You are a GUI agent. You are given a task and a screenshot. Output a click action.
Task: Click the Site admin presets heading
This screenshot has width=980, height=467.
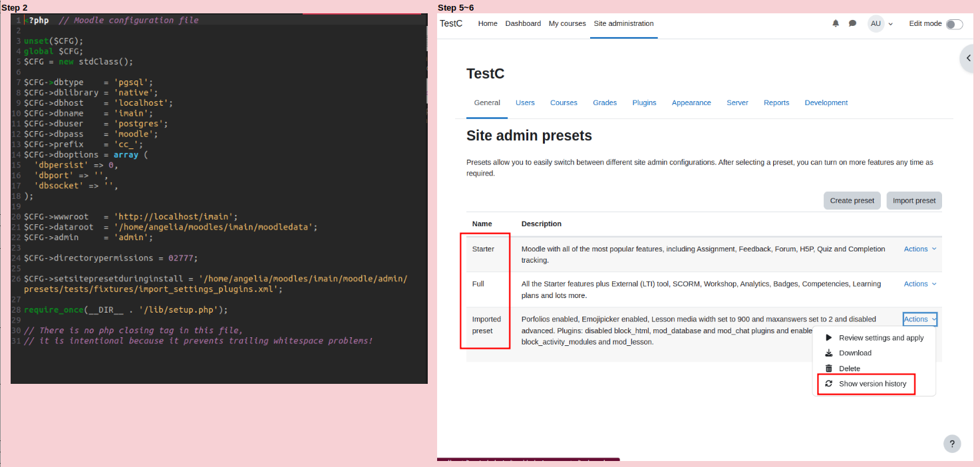529,136
